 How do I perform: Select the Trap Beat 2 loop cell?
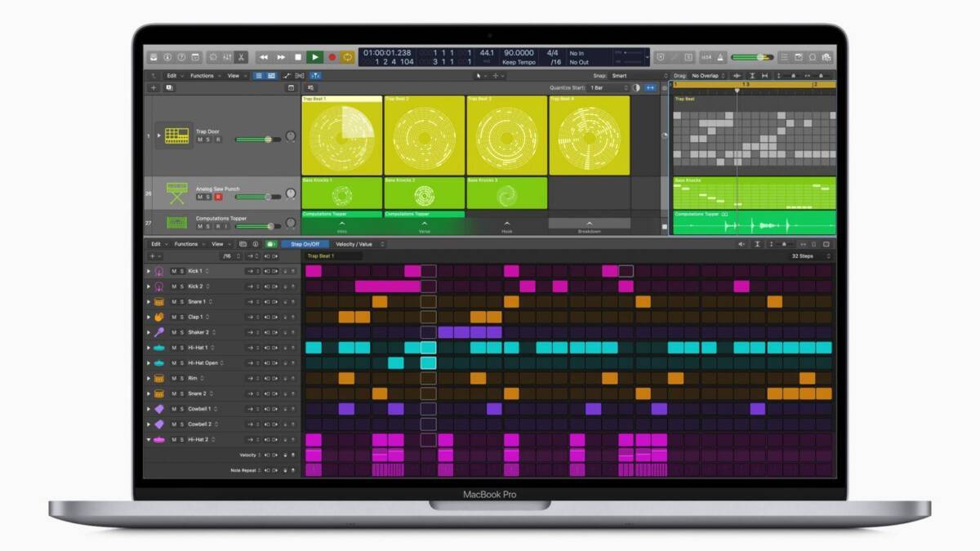click(425, 136)
